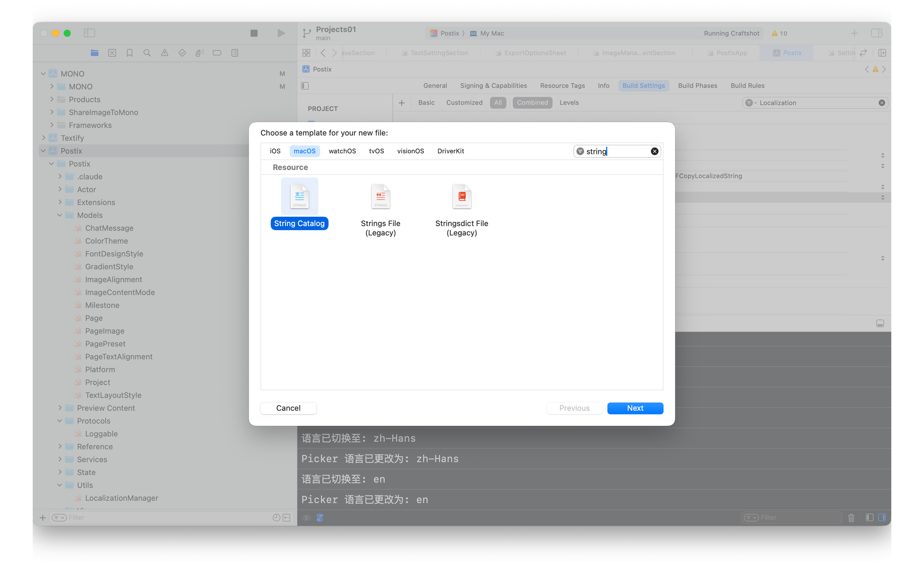Image resolution: width=924 pixels, height=569 pixels.
Task: Click the Cancel button
Action: [x=288, y=408]
